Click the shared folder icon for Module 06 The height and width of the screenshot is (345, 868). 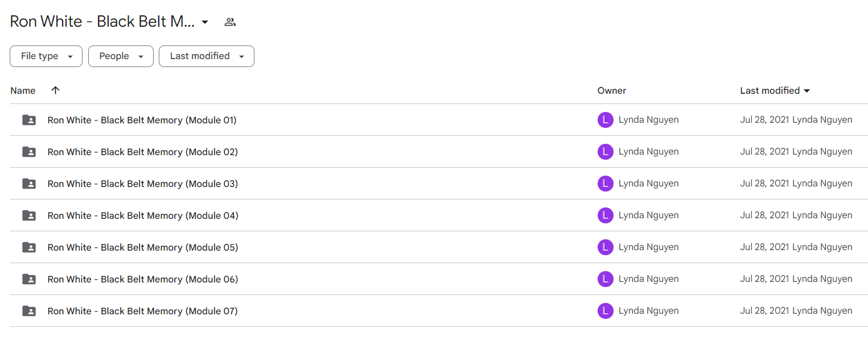(x=29, y=279)
